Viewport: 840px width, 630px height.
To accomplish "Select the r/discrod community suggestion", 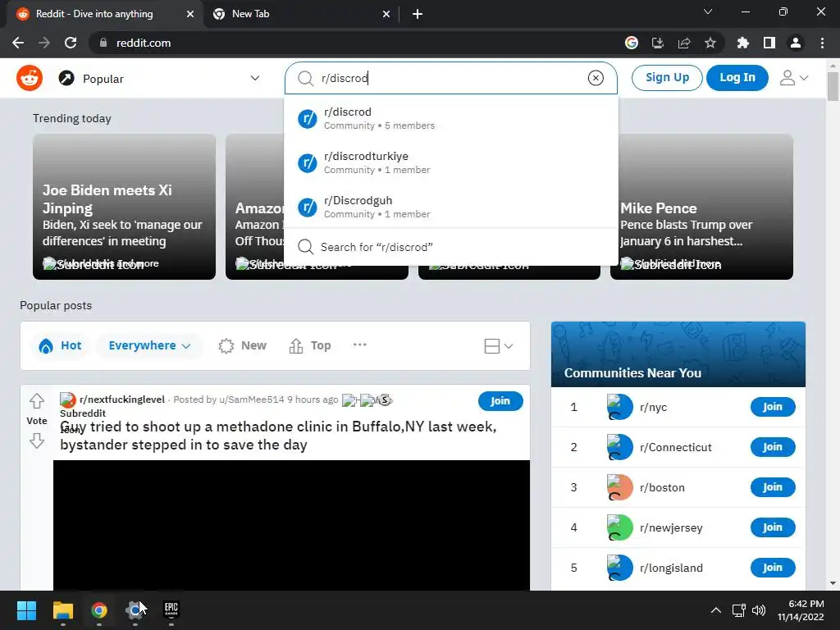I will (450, 118).
